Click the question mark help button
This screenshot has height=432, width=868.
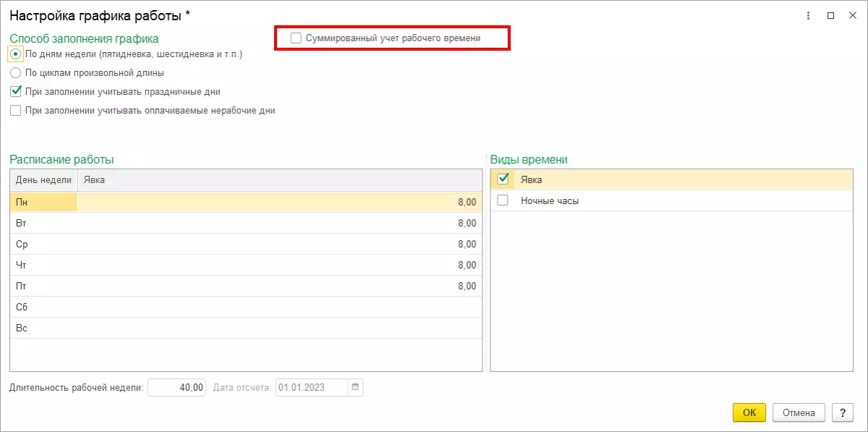(841, 412)
